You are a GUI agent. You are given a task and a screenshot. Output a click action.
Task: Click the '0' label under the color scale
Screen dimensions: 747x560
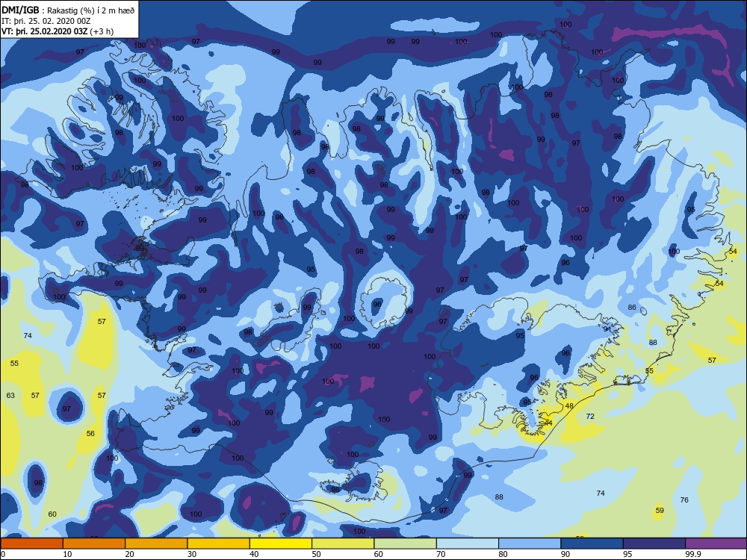pos(3,554)
